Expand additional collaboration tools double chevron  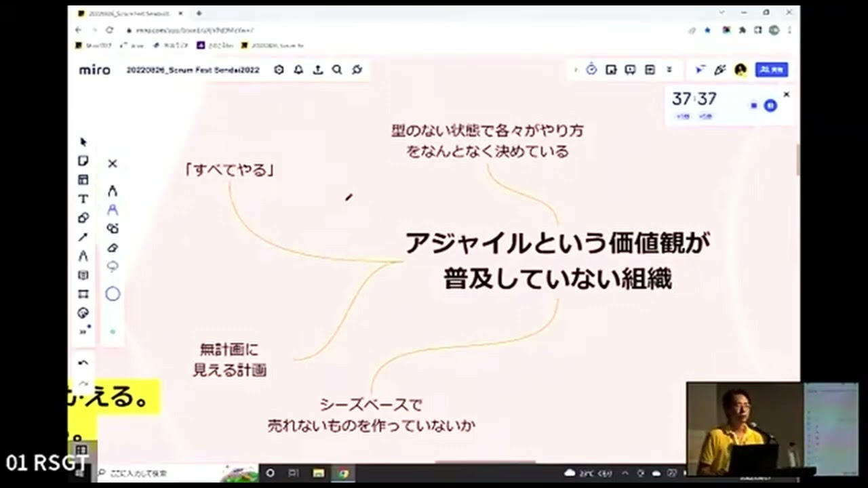tap(669, 69)
